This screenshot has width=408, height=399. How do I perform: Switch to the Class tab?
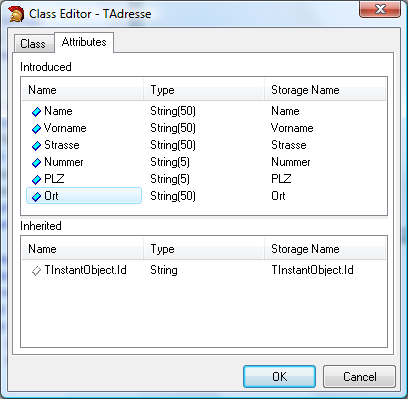click(x=34, y=44)
